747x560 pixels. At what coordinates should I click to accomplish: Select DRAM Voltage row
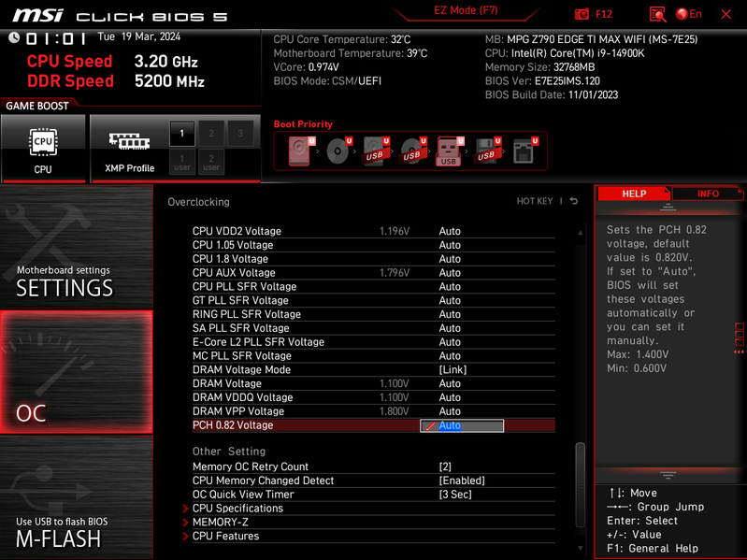click(x=374, y=383)
